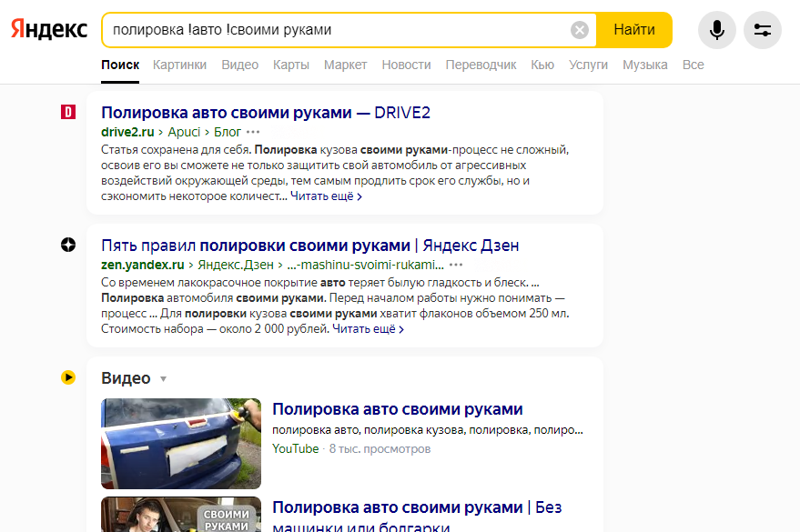Click the text "8 тыс. просмотров"
This screenshot has width=800, height=532.
380,449
